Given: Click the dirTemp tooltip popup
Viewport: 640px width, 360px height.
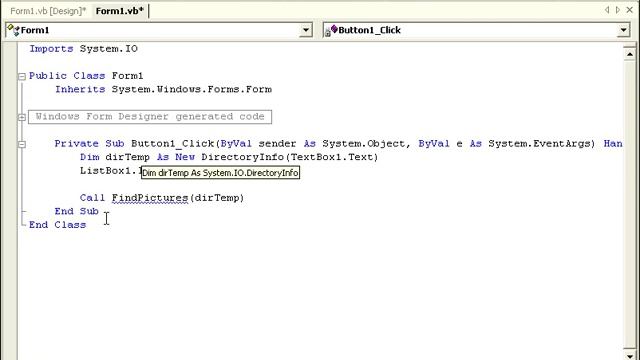Looking at the screenshot, I should (220, 173).
